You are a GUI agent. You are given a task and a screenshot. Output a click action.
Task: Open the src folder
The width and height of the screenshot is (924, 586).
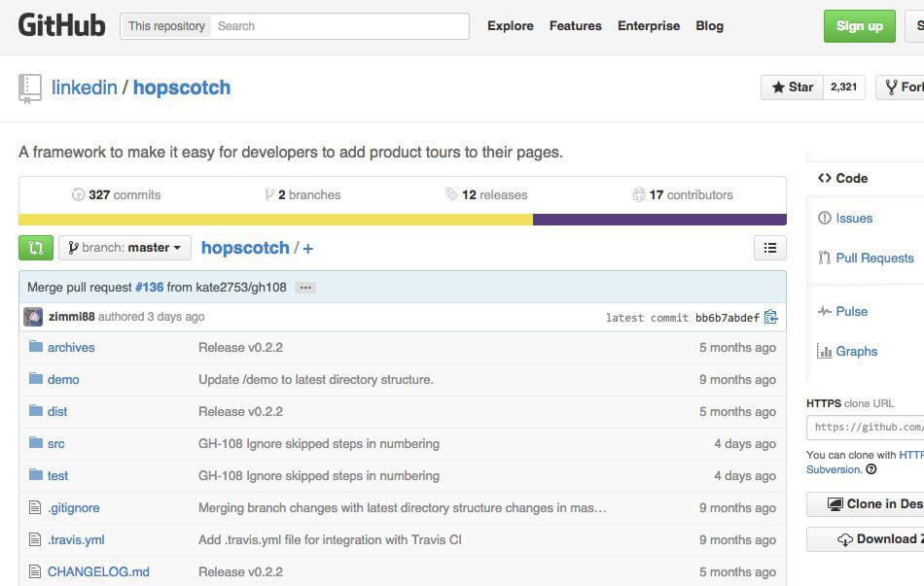point(55,443)
